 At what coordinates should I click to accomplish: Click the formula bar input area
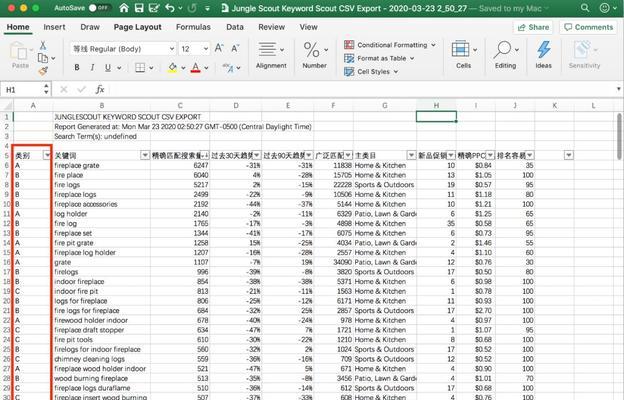click(x=360, y=90)
